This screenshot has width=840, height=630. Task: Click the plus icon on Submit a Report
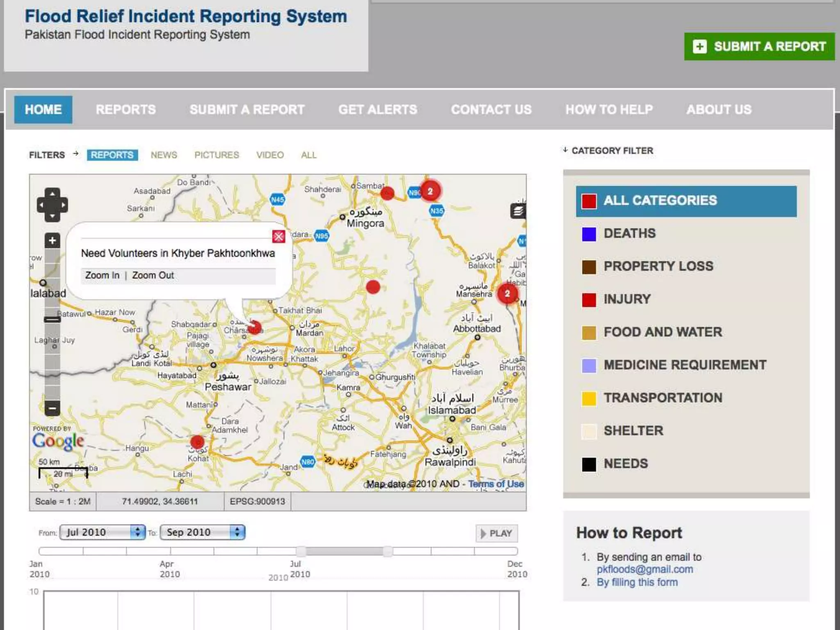(x=700, y=46)
